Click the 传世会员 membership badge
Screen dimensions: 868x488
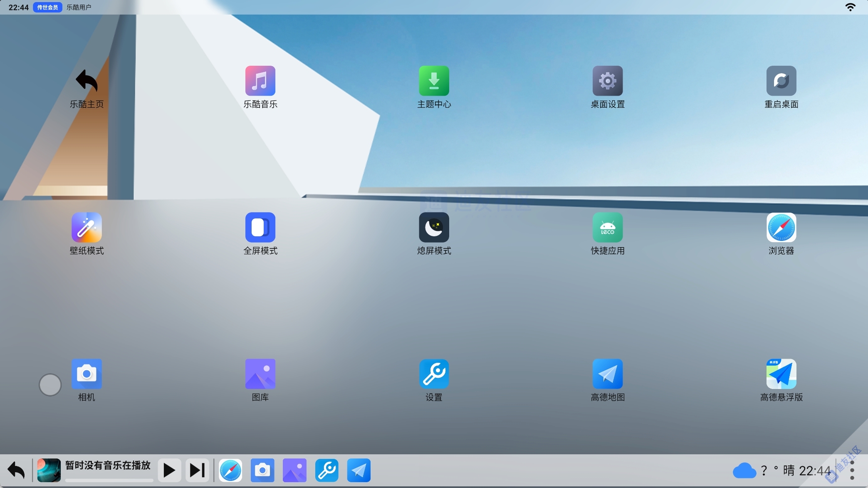[x=47, y=7]
